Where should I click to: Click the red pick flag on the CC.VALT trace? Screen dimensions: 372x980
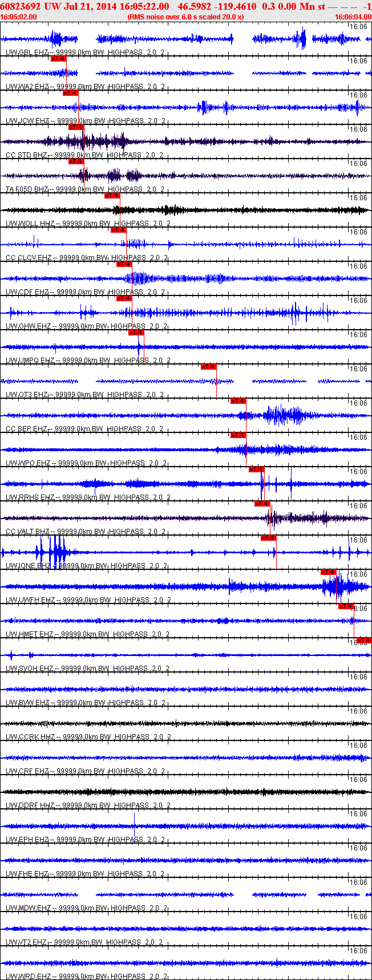pos(262,504)
